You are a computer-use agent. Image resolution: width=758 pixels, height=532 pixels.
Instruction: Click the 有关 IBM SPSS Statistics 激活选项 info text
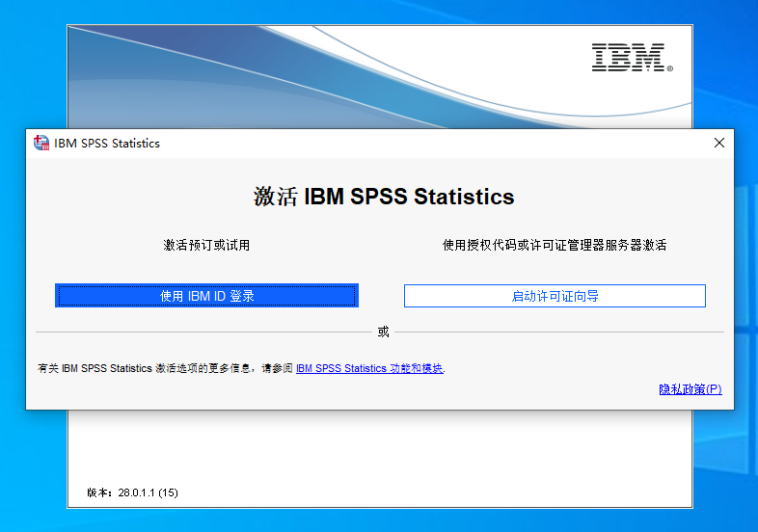[x=164, y=368]
